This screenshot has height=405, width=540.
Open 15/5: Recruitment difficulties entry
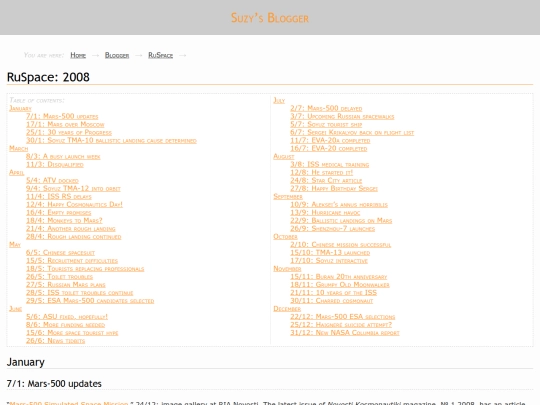pos(72,260)
